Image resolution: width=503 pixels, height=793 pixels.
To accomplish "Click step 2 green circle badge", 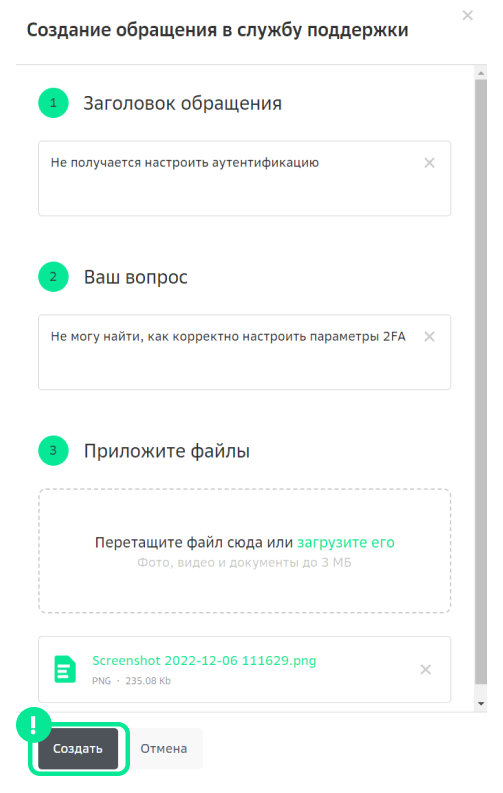I will (53, 277).
